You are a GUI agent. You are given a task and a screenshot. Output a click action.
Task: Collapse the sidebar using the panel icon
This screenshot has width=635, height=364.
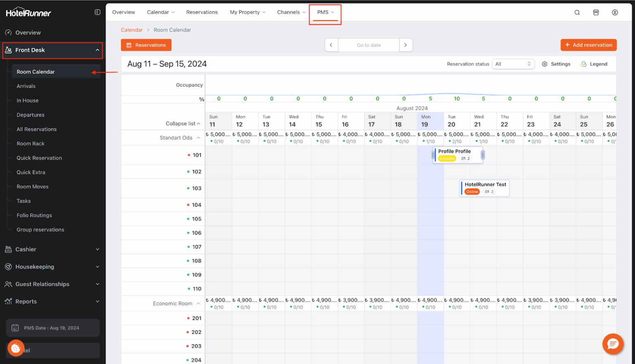coord(97,12)
